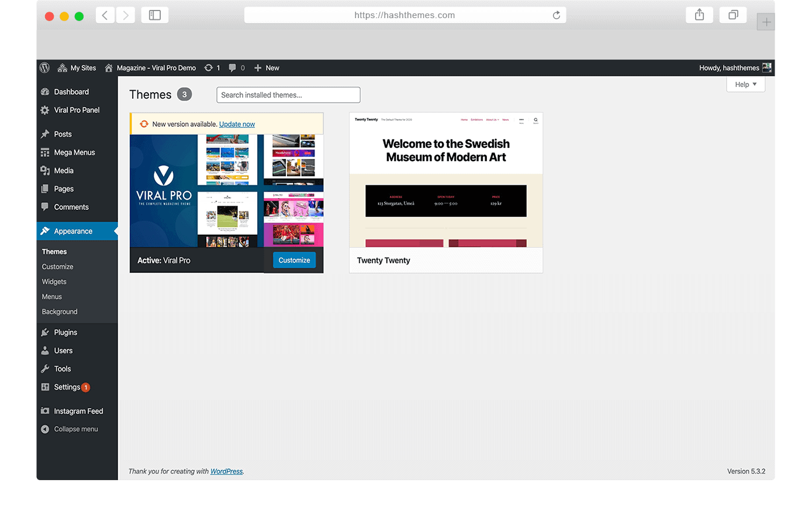The image size is (812, 507).
Task: Click the Search installed themes field
Action: tap(288, 95)
